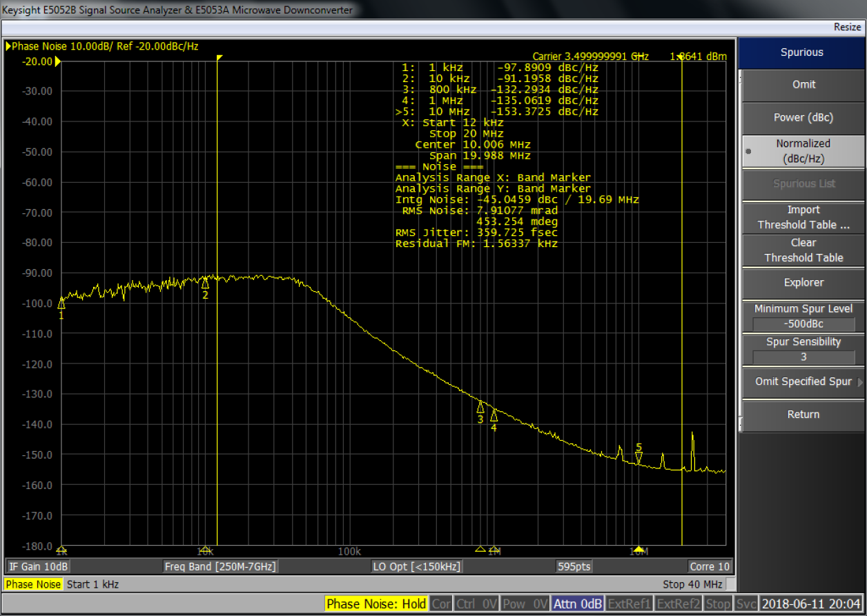
Task: Click the Svc status icon in status bar
Action: [746, 603]
